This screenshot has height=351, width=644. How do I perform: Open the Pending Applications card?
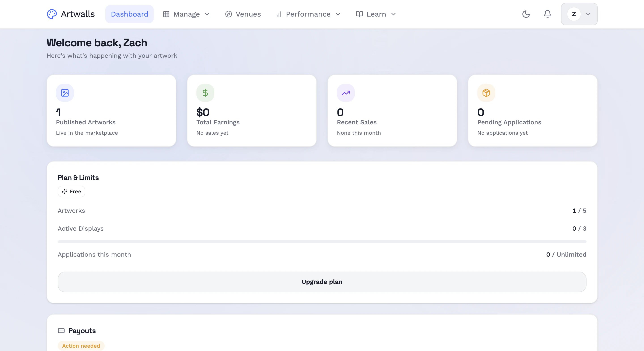533,111
